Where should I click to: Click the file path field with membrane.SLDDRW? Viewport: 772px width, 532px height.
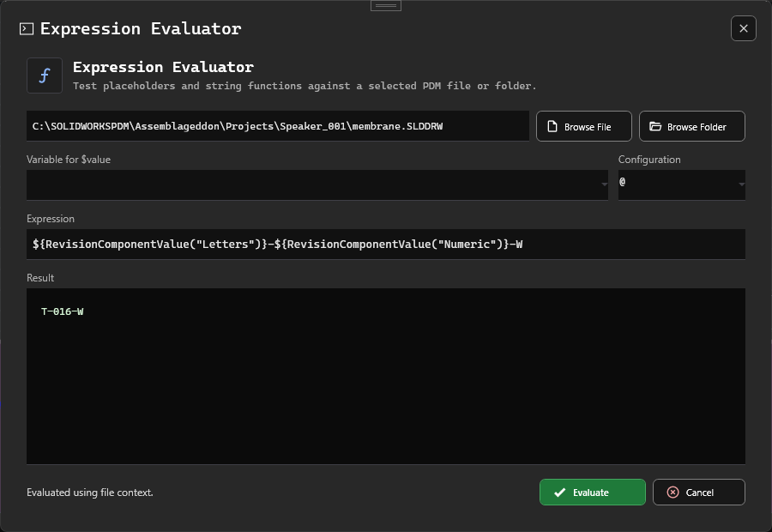pyautogui.click(x=278, y=126)
